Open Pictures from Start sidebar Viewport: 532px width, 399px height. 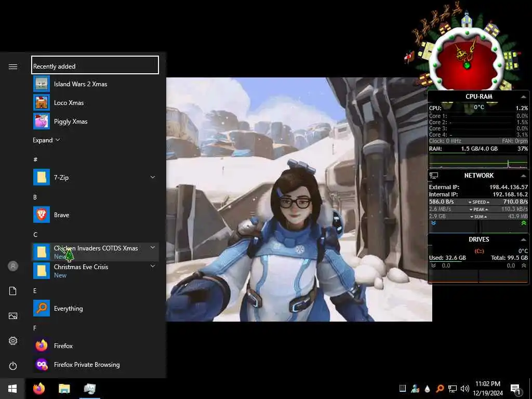point(13,316)
